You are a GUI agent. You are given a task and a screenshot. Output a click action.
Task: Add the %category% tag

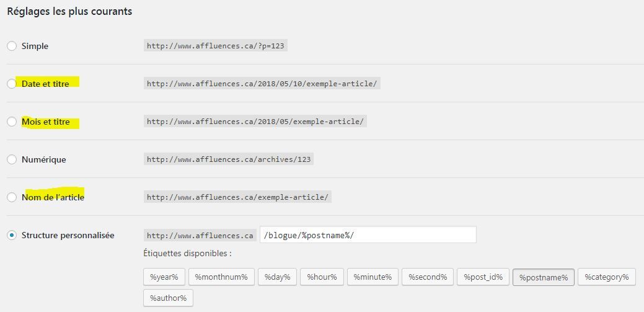pyautogui.click(x=607, y=277)
